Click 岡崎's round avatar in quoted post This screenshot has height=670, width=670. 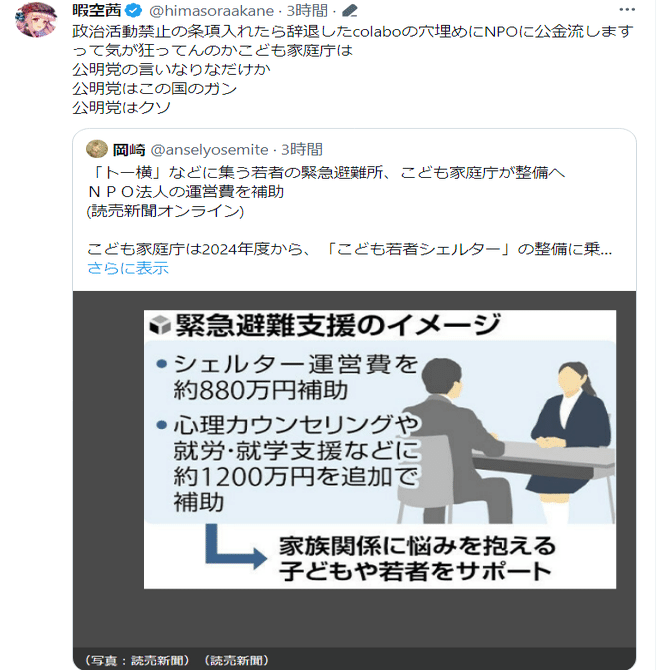[x=97, y=149]
